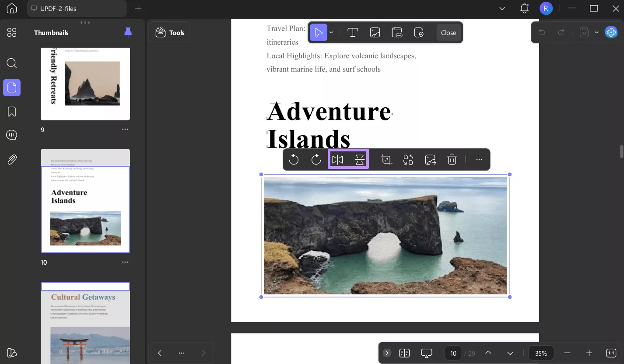Image resolution: width=624 pixels, height=364 pixels.
Task: Toggle the thumbnails sidebar icon
Action: point(12,88)
